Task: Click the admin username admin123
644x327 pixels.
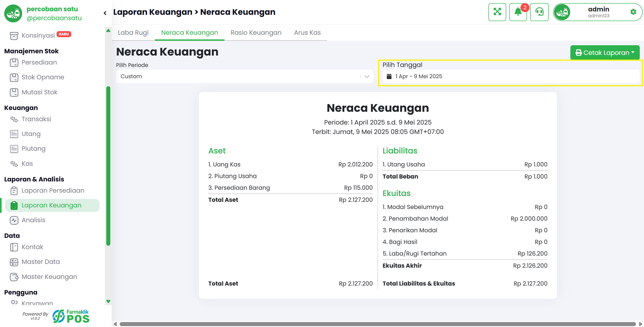Action: pos(599,16)
